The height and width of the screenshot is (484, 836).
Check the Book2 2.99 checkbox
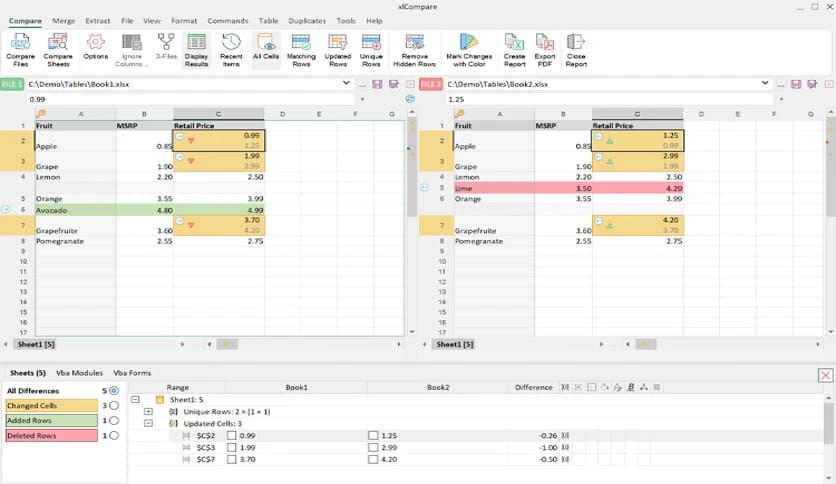(373, 447)
